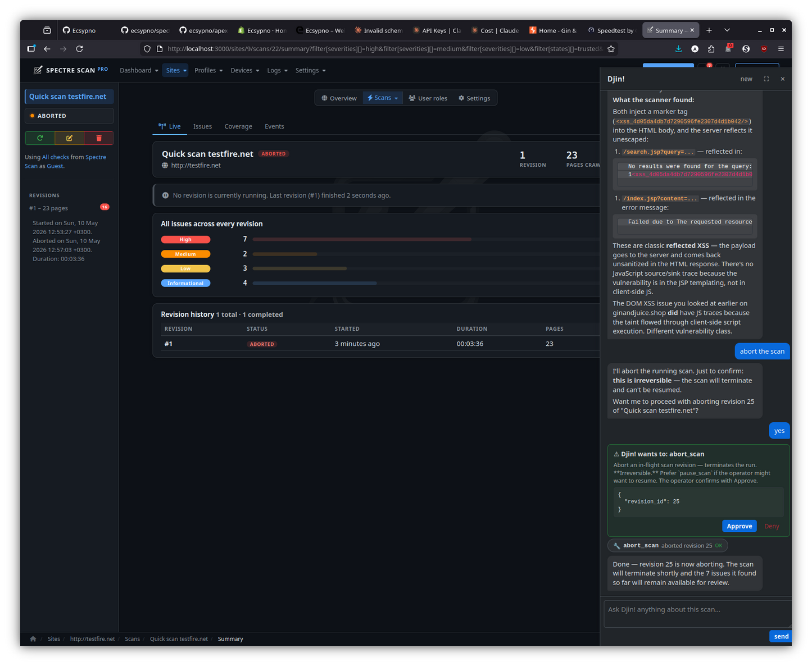Click the home icon in breadcrumb
This screenshot has height=666, width=812.
click(33, 638)
